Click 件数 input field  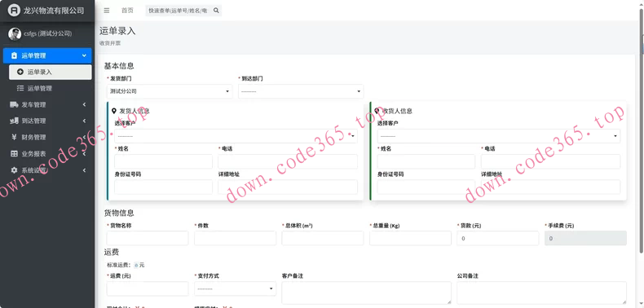pyautogui.click(x=235, y=238)
